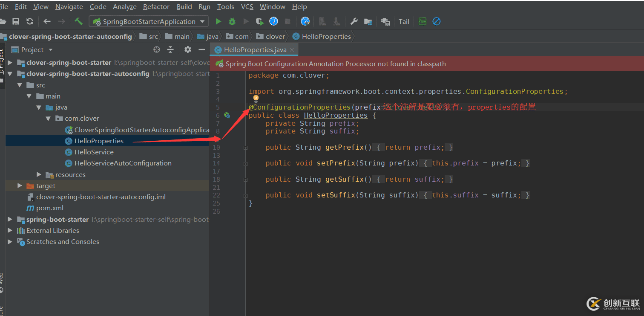Open the Refactor menu
This screenshot has height=316, width=644.
pos(156,6)
